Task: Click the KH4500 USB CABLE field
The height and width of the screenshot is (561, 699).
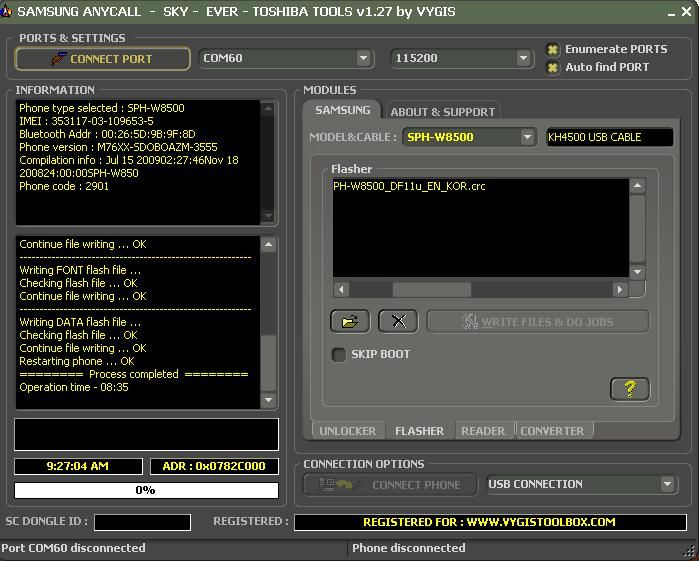Action: pos(609,137)
